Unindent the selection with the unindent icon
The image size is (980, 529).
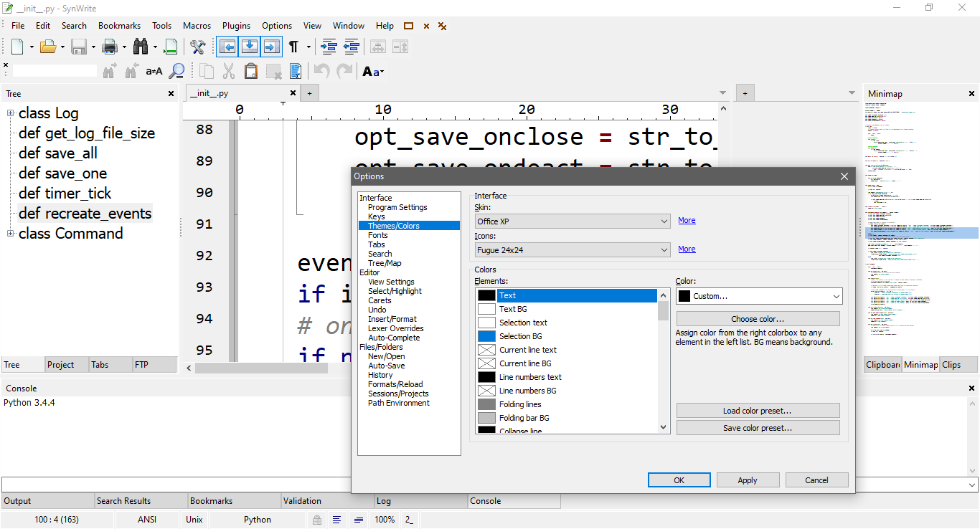click(x=352, y=47)
